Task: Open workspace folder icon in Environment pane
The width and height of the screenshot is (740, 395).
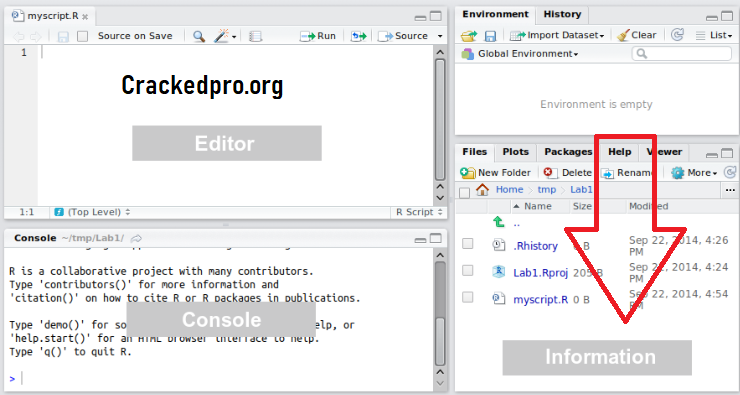Action: [469, 35]
